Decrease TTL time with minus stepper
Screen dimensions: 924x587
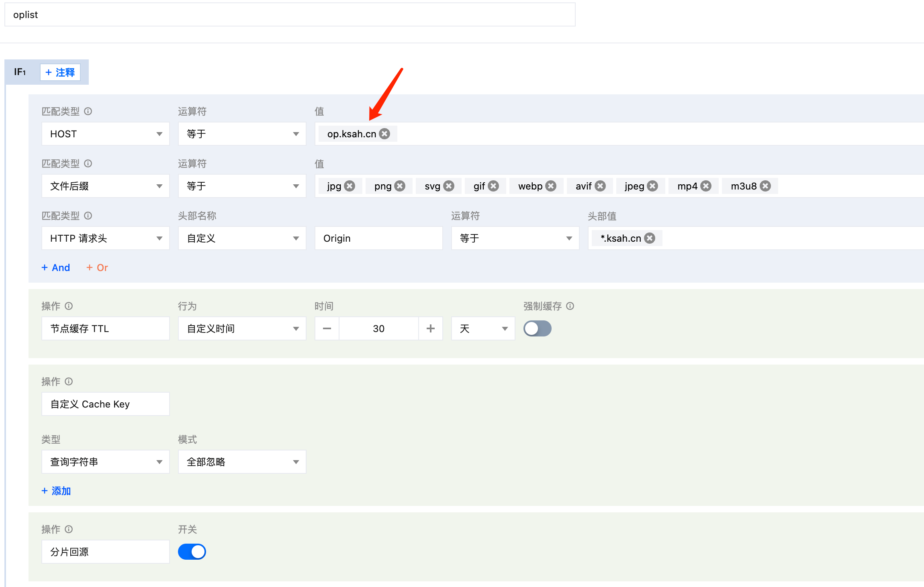(327, 328)
